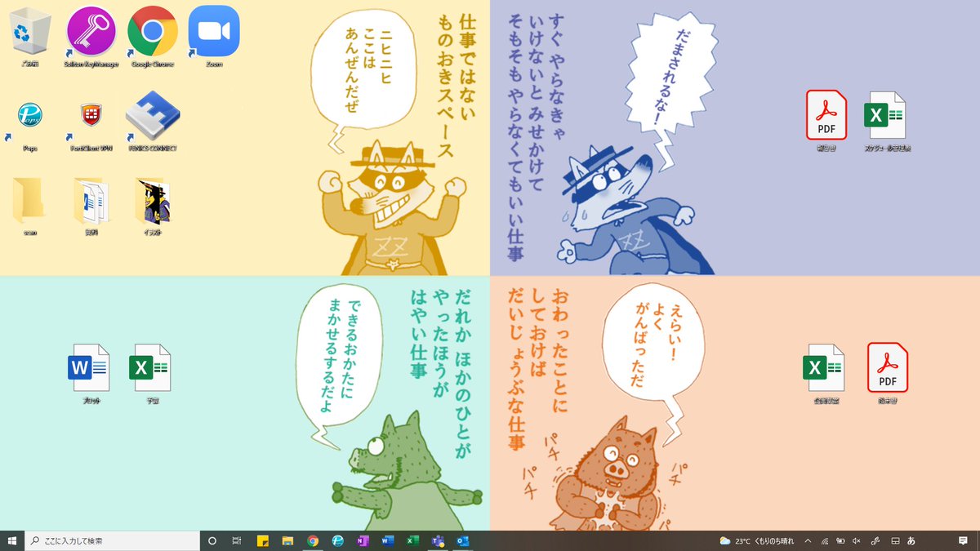This screenshot has width=980, height=551.
Task: Open Word from the taskbar
Action: (x=387, y=540)
